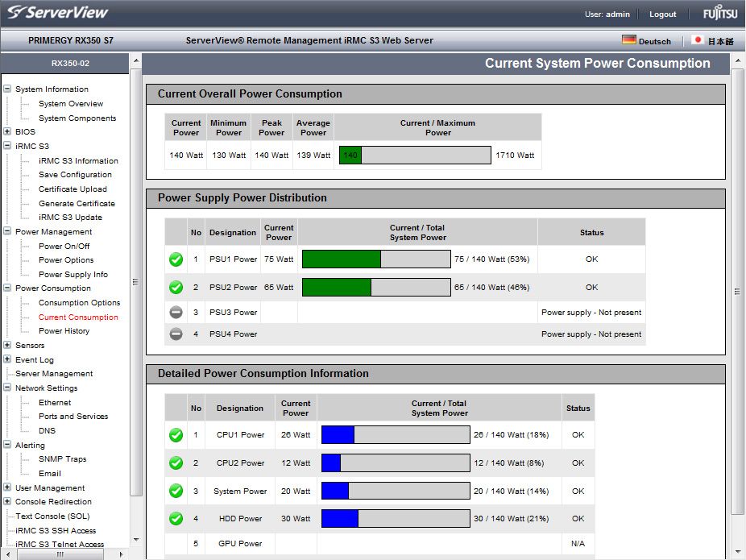746x560 pixels.
Task: Click 'Power supply - Not present' PSU3 status
Action: tap(591, 313)
